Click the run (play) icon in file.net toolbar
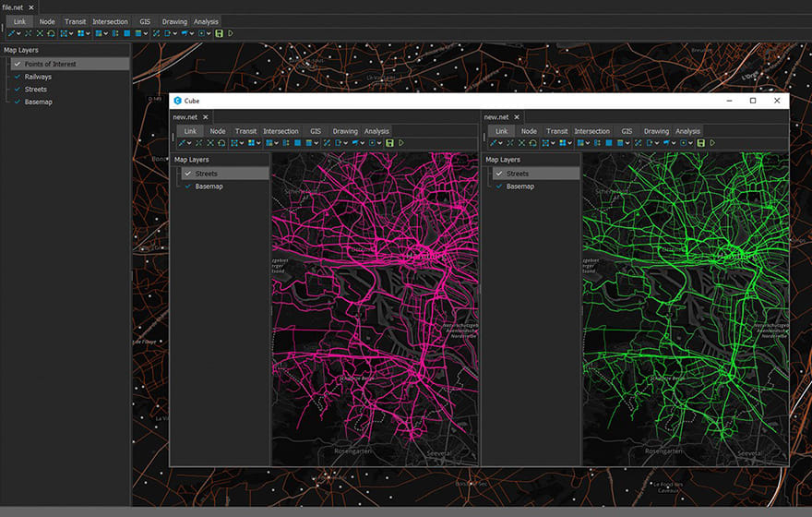812x517 pixels. 231,33
